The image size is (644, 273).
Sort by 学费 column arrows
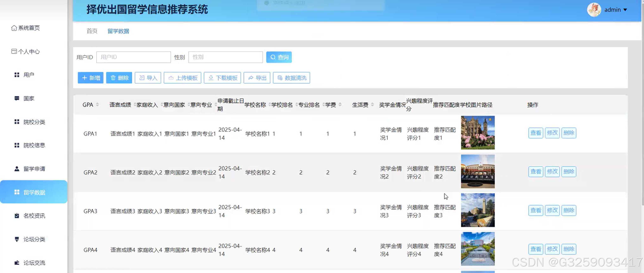click(x=340, y=104)
